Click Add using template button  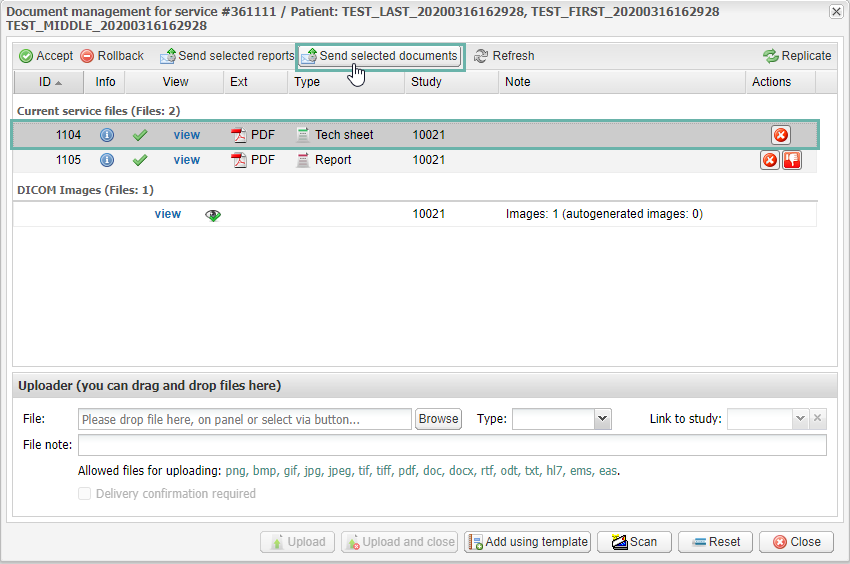[x=527, y=542]
